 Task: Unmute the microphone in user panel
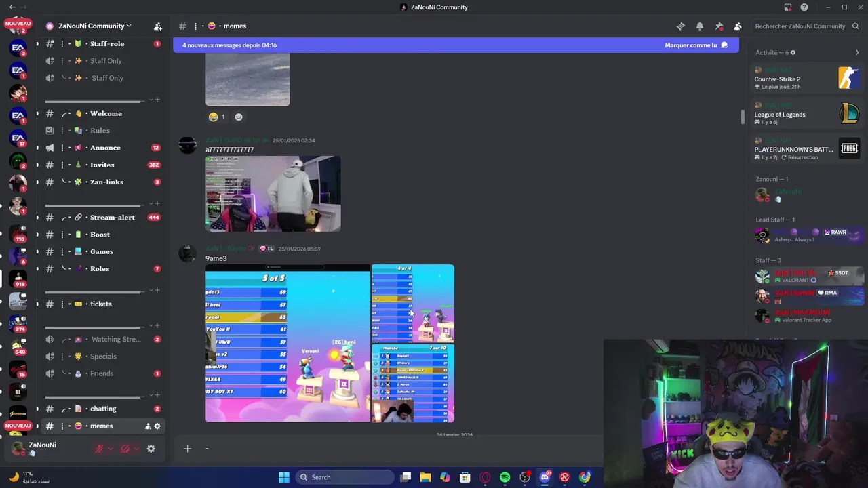[100, 449]
